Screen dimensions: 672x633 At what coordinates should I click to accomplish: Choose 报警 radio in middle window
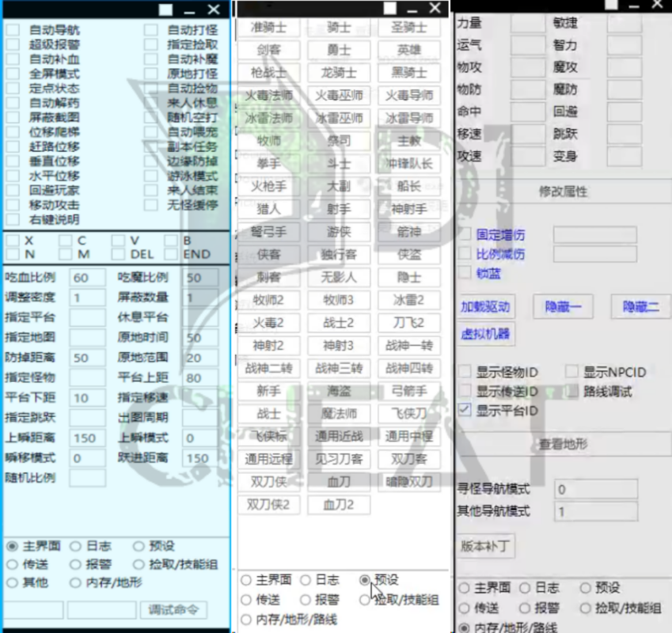click(x=306, y=600)
